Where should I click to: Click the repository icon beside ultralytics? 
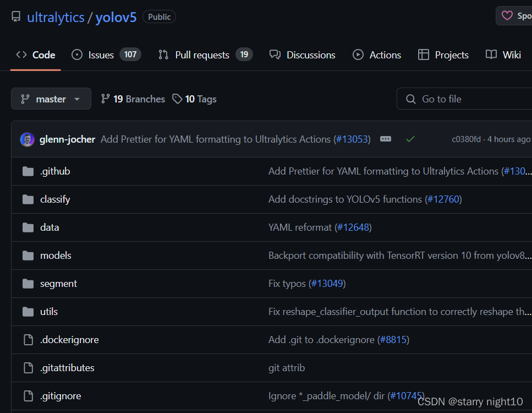click(16, 17)
